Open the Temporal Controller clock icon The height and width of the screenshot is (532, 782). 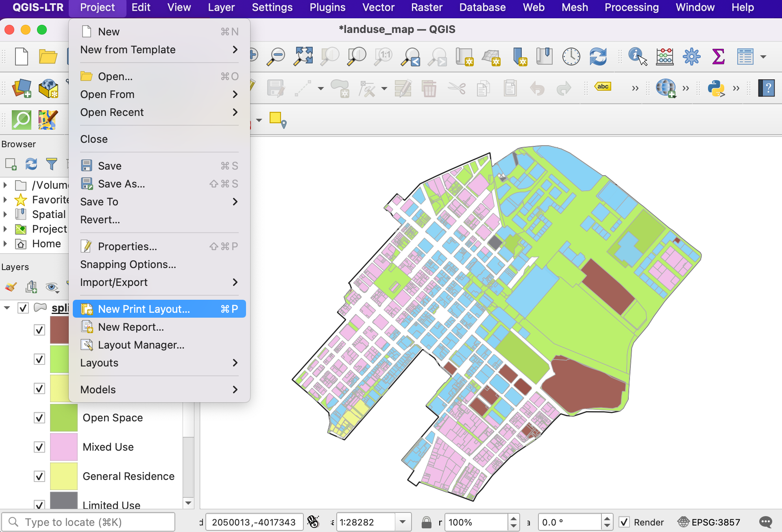point(571,56)
